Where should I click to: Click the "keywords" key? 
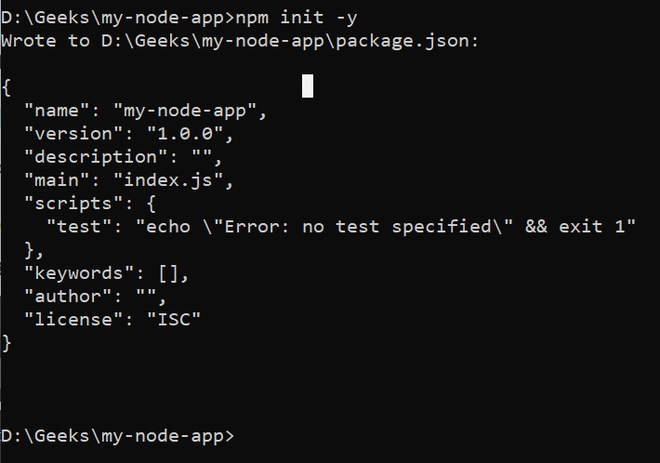[80, 273]
